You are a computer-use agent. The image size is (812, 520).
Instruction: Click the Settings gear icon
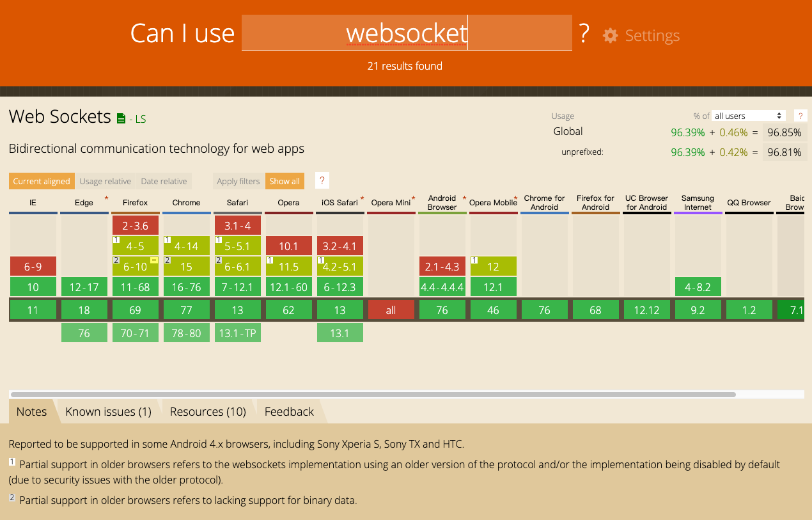point(611,36)
